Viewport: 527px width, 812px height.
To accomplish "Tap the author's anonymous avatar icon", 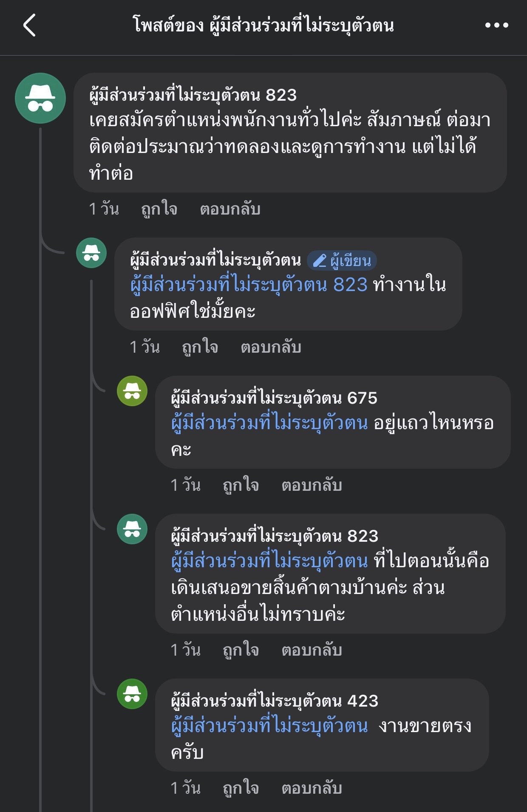I will [x=91, y=253].
